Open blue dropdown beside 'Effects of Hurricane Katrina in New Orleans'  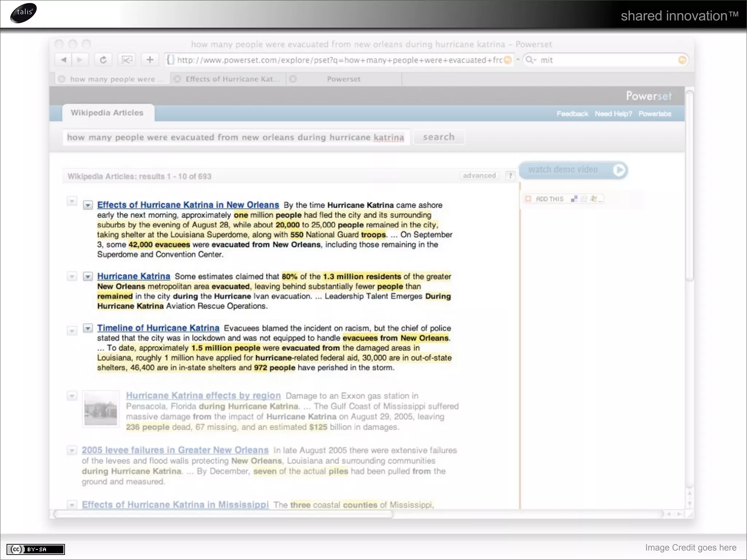(x=88, y=205)
